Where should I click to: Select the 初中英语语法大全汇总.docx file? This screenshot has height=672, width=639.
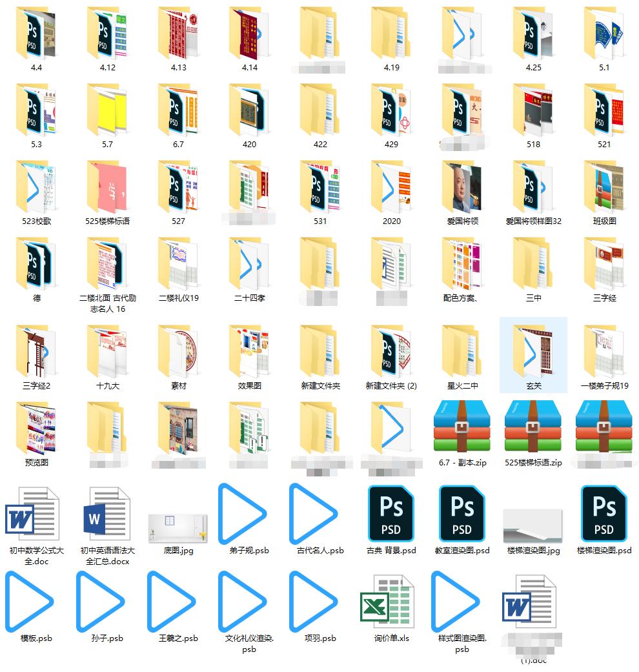107,513
